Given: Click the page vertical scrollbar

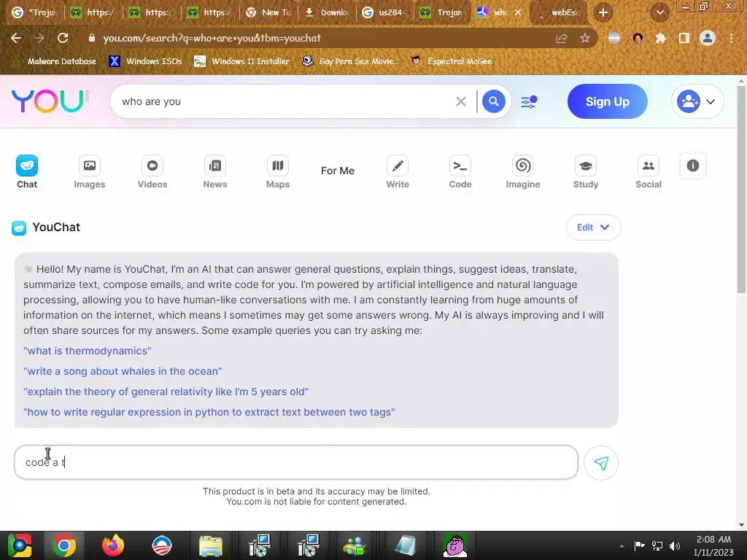Looking at the screenshot, I should click(x=741, y=190).
